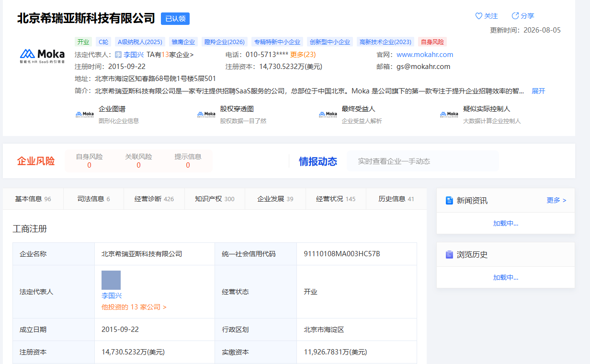Expand the company introduction with 展开
The image size is (590, 364).
click(538, 91)
